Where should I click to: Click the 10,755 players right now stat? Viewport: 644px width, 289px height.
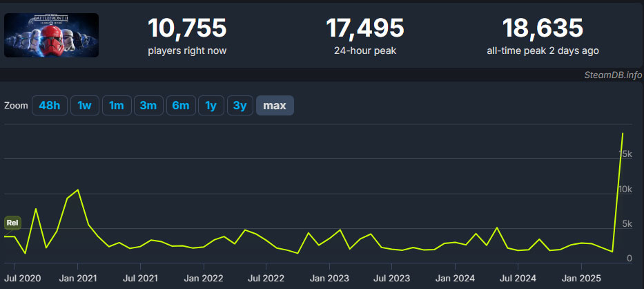187,36
